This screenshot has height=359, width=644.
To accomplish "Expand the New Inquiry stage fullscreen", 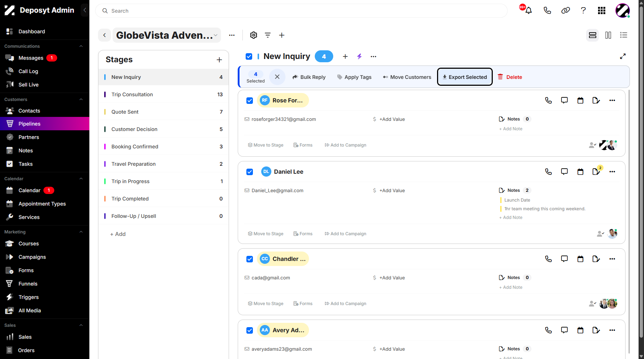I will 623,56.
